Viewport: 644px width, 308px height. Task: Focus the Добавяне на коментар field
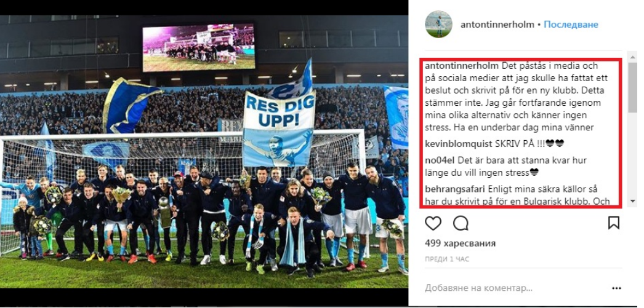point(513,288)
